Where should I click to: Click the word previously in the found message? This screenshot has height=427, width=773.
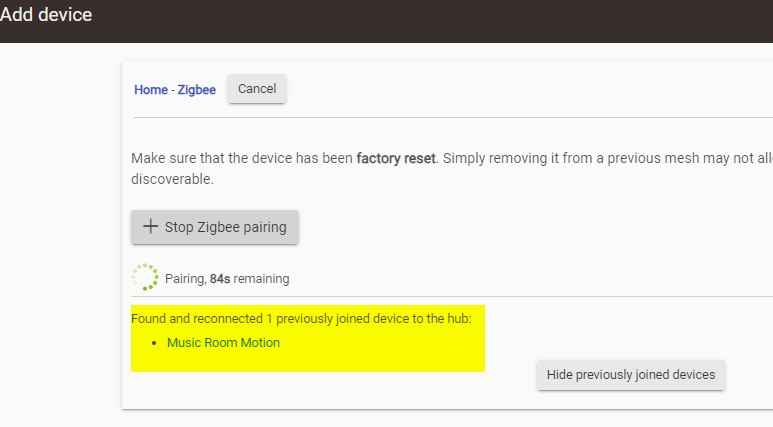[342, 318]
